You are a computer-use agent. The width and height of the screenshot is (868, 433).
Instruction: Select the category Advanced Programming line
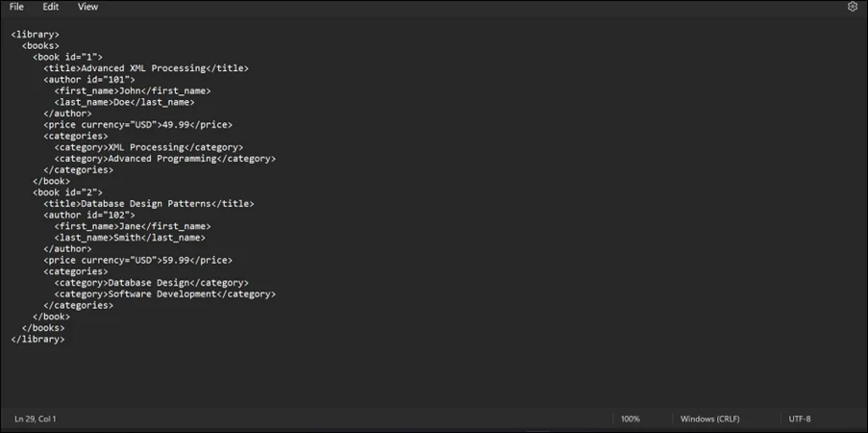(164, 159)
